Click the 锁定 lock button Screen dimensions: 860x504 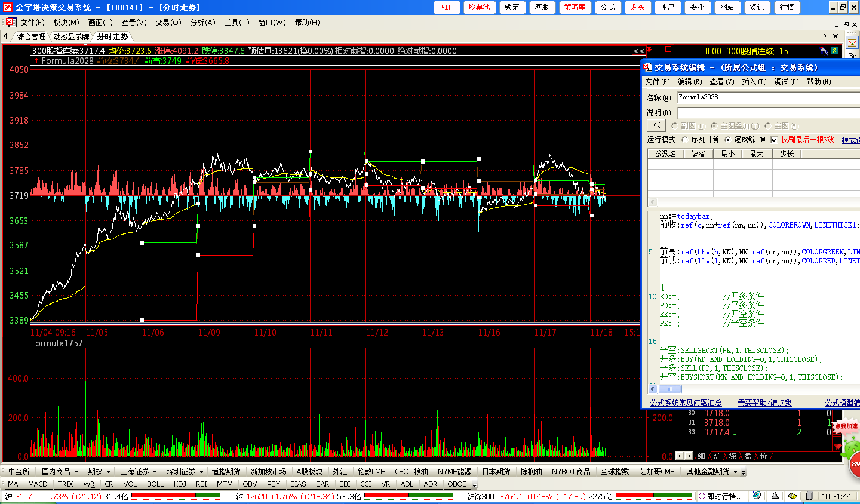coord(512,7)
